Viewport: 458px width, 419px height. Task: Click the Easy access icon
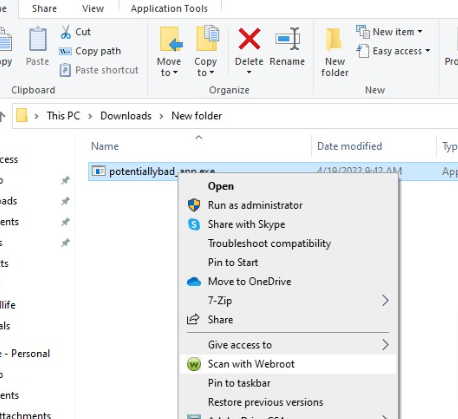pyautogui.click(x=363, y=51)
